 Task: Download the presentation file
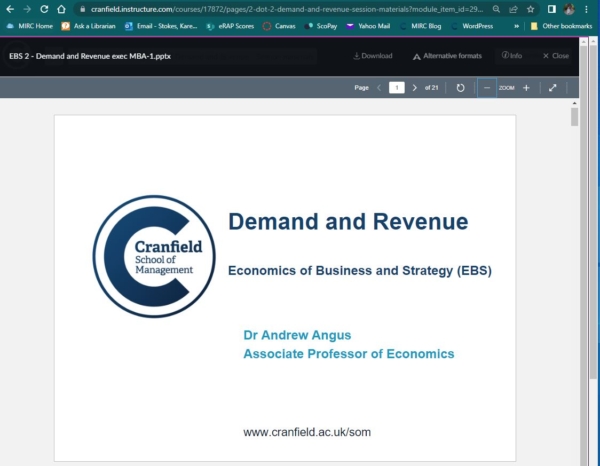[373, 56]
